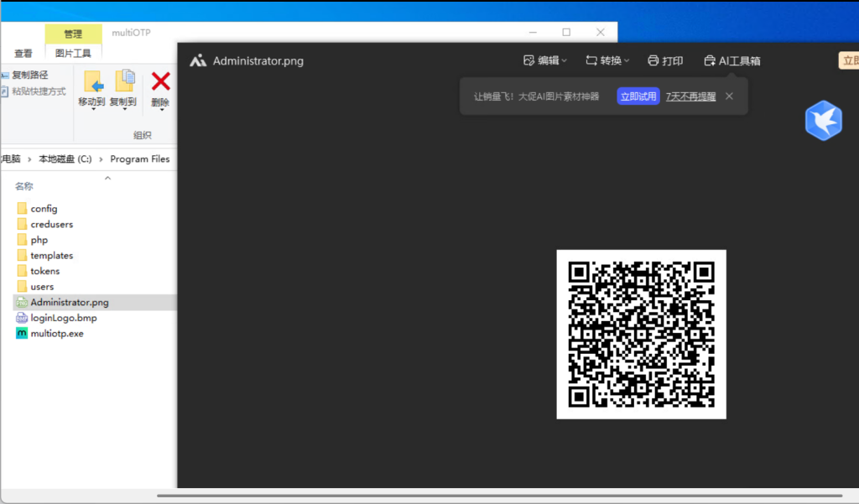Viewport: 859px width, 504px height.
Task: Expand the 移动到 dropdown arrow
Action: [92, 110]
